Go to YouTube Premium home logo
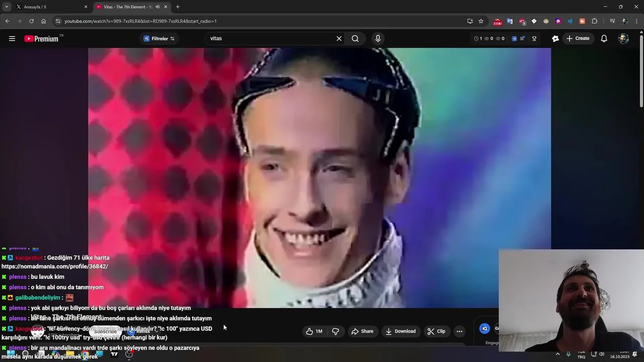Image resolution: width=644 pixels, height=362 pixels. [41, 39]
